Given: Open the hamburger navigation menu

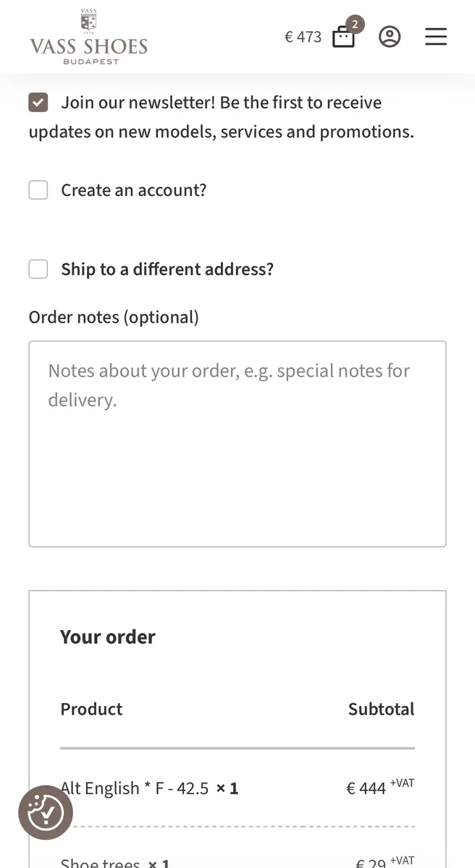Looking at the screenshot, I should 436,37.
